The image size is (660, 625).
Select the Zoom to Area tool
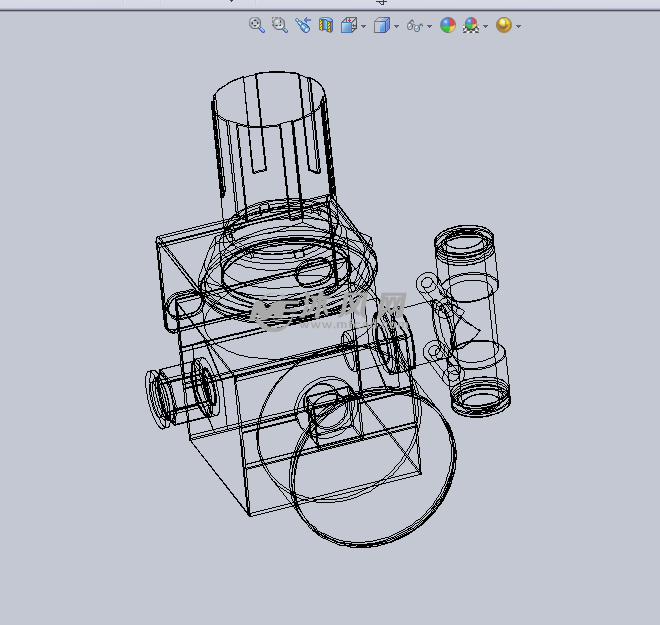pyautogui.click(x=279, y=25)
